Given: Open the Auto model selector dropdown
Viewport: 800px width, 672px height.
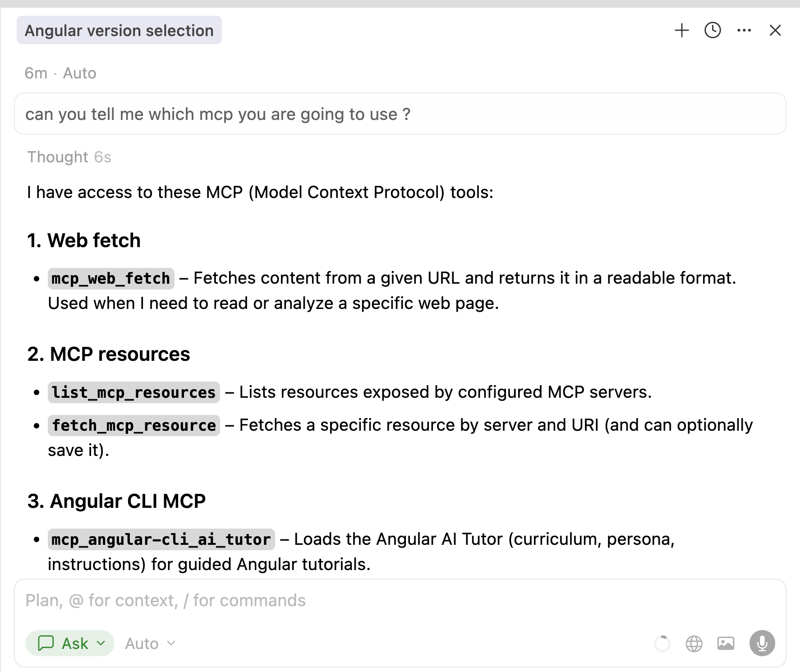Looking at the screenshot, I should (x=150, y=643).
